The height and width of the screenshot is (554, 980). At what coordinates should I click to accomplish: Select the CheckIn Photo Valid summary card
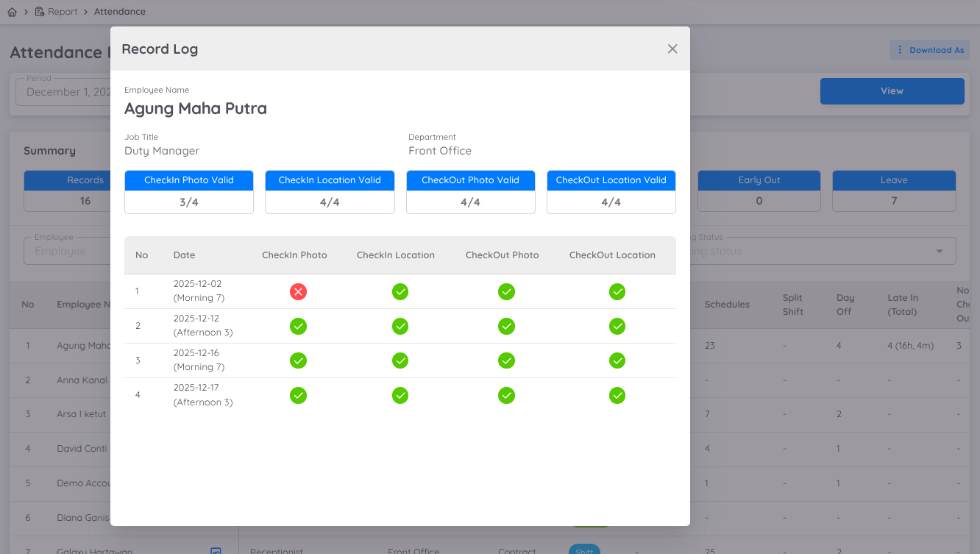click(x=189, y=192)
